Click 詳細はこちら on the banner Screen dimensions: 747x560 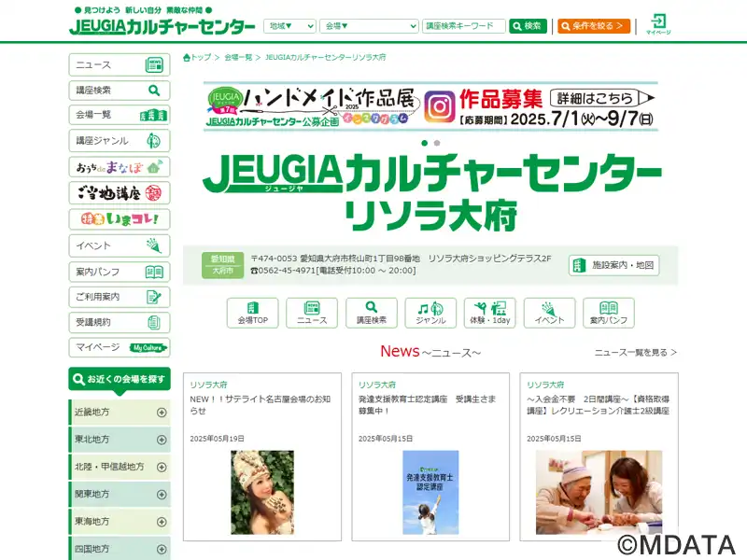tap(602, 98)
